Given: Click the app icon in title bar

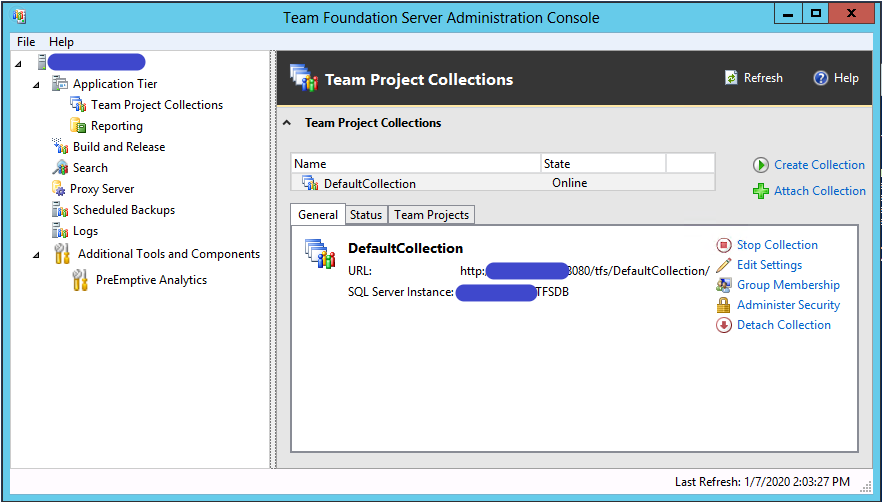Looking at the screenshot, I should (19, 16).
